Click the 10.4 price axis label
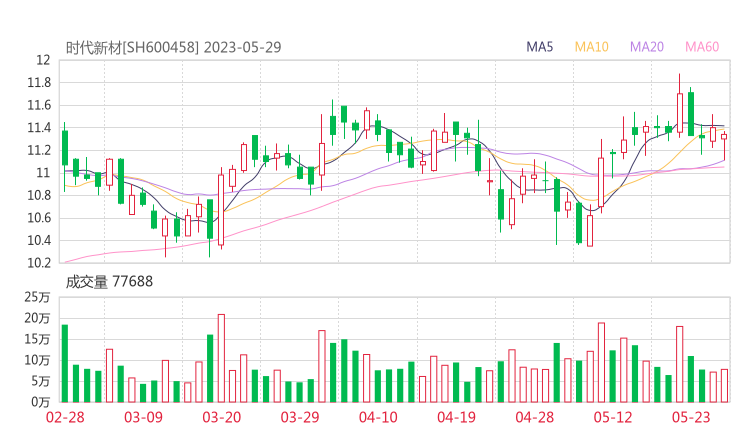The width and height of the screenshot is (740, 440). coord(39,240)
